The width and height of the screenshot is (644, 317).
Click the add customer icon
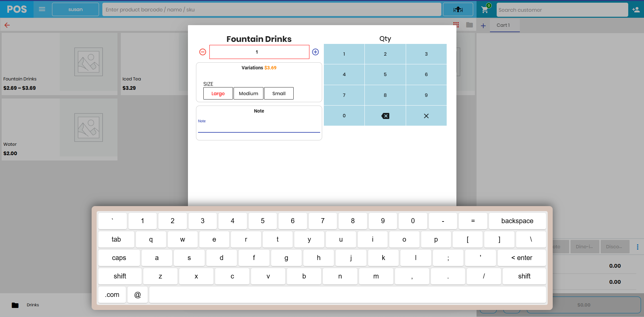point(636,10)
